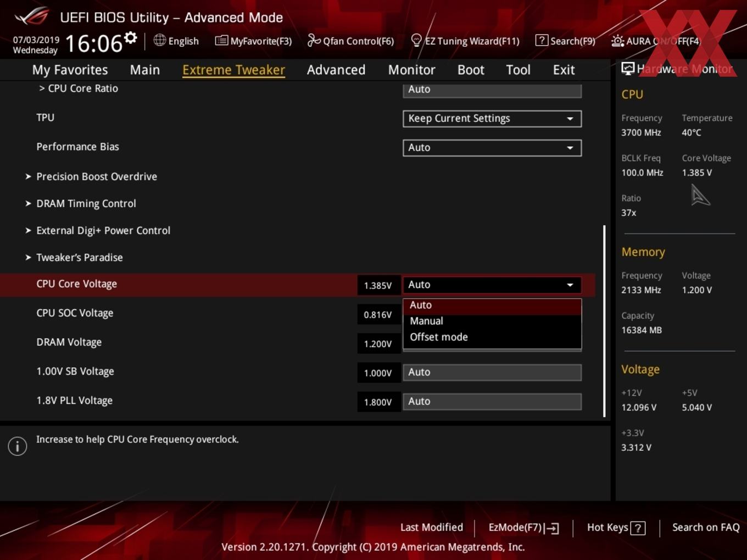This screenshot has width=747, height=560.
Task: Click the Qfan Control fan icon
Action: (314, 40)
